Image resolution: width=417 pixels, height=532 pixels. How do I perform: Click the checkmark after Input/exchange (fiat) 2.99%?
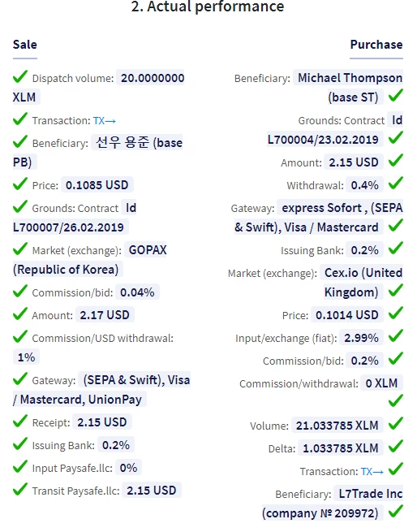coord(396,336)
